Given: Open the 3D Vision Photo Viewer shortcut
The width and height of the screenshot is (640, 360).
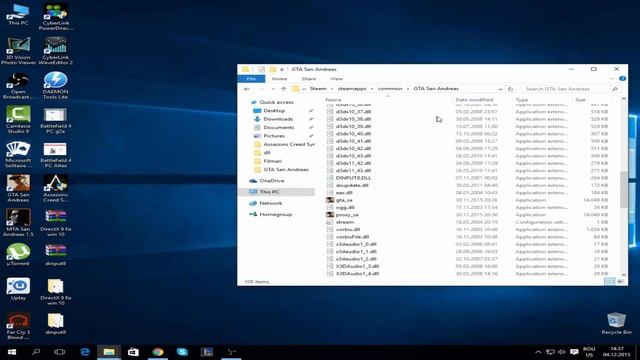Looking at the screenshot, I should [x=18, y=51].
